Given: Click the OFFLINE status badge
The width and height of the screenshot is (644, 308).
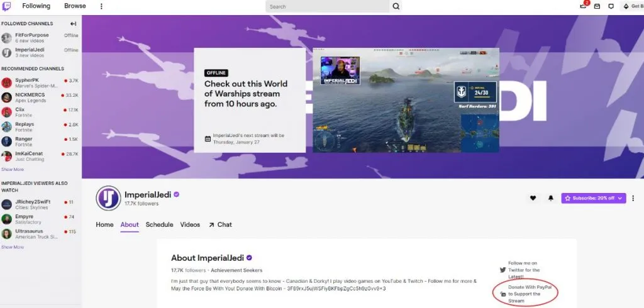Looking at the screenshot, I should (216, 73).
